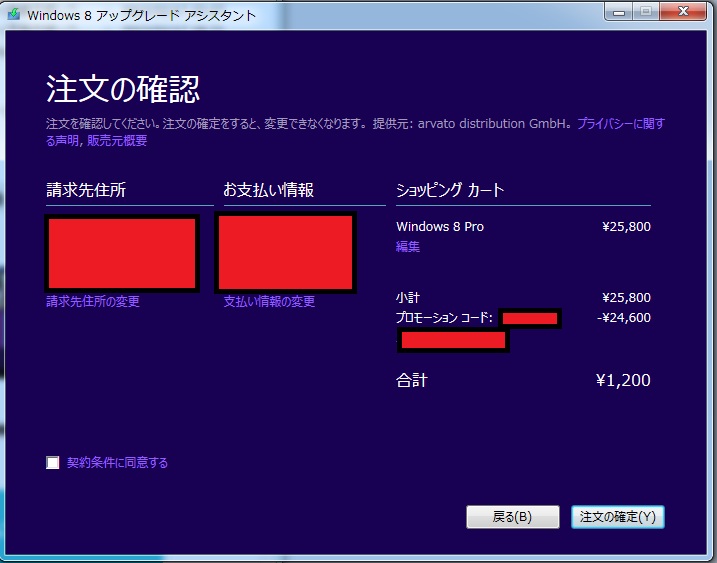Screen dimensions: 717x563
Task: Click the 合計 total amount ¥1,200
Action: 623,380
